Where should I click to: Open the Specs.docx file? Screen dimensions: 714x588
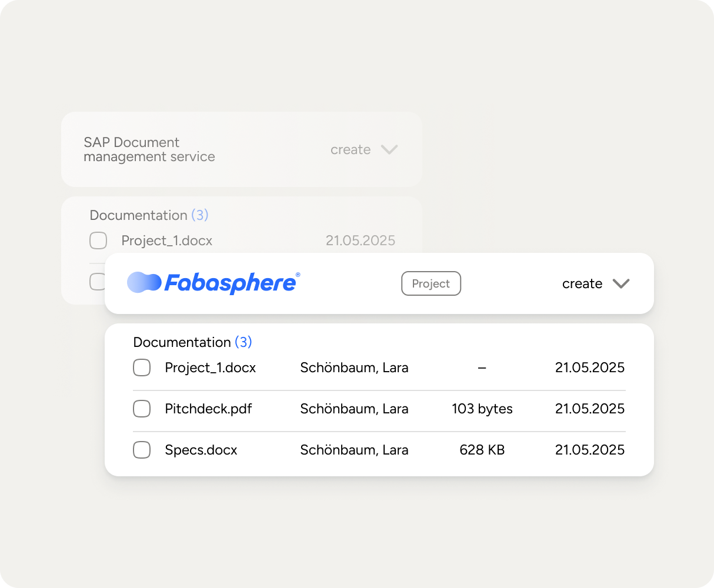(201, 450)
